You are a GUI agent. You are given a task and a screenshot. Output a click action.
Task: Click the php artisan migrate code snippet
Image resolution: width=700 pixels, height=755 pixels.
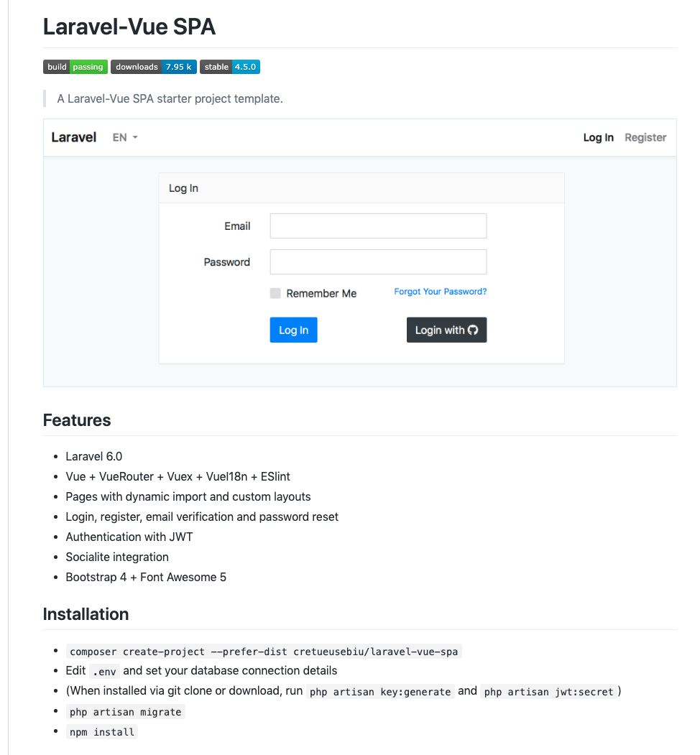click(x=126, y=712)
